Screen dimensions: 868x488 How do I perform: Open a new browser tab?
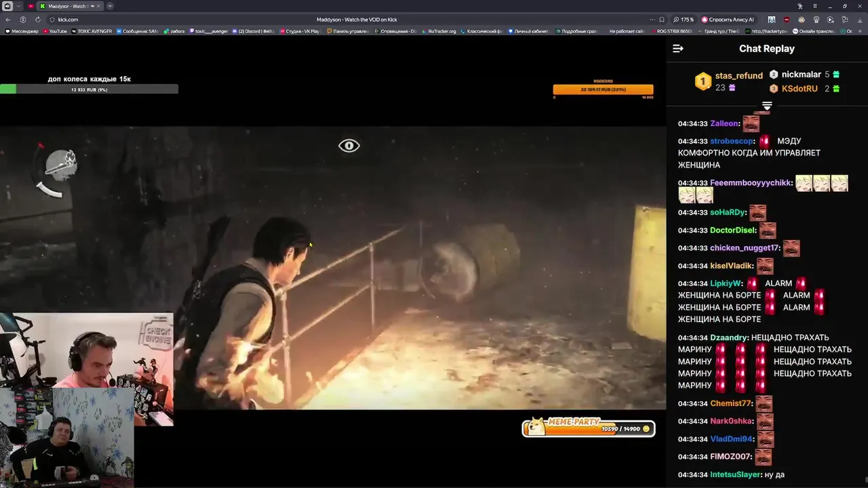[110, 6]
